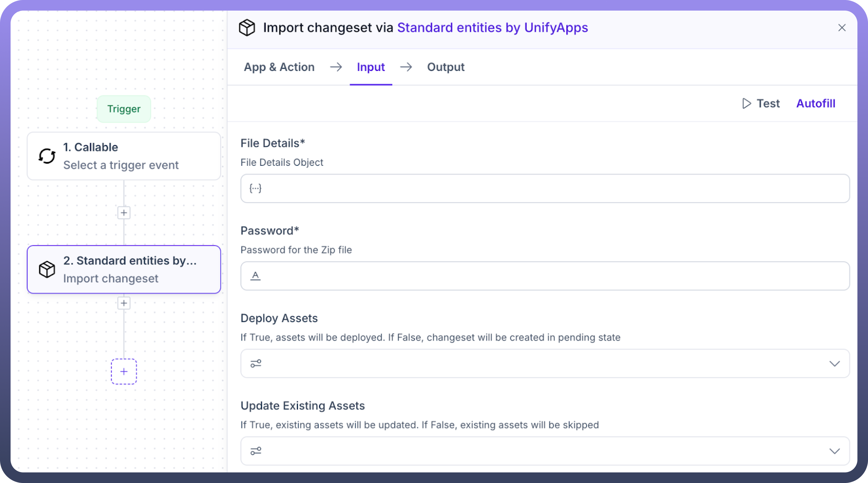
Task: Expand the Deploy Assets dropdown chevron
Action: pos(834,363)
